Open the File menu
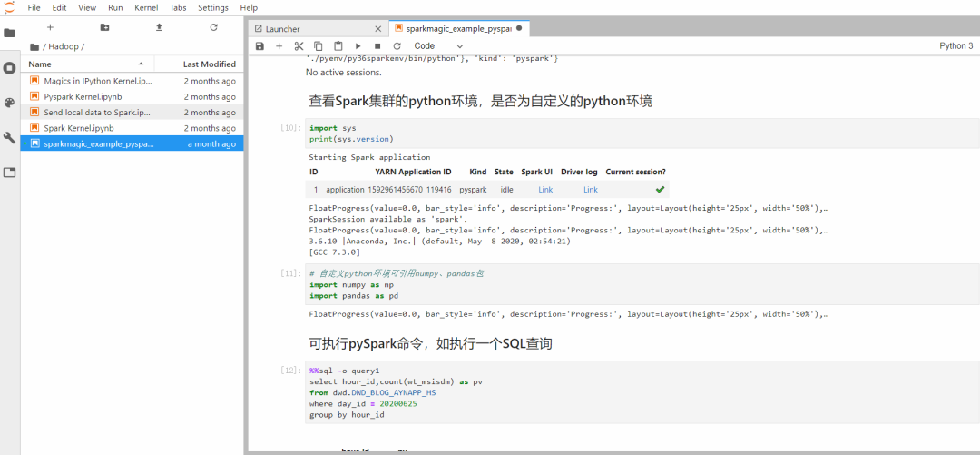Screen dimensions: 980x455 coord(34,8)
